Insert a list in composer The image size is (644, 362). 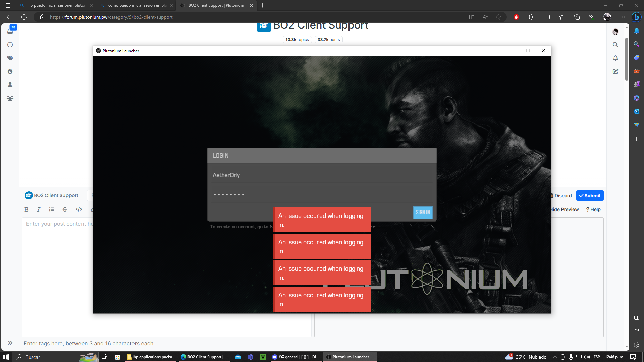pos(51,209)
